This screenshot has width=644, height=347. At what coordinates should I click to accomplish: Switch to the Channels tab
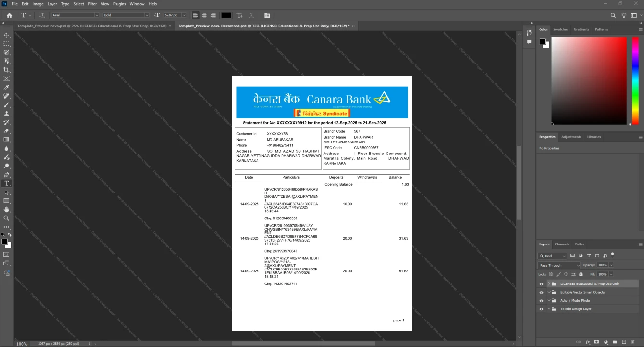pos(562,244)
